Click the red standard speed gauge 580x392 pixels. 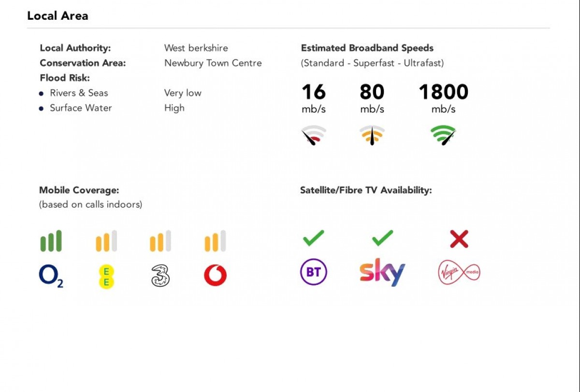tap(314, 135)
